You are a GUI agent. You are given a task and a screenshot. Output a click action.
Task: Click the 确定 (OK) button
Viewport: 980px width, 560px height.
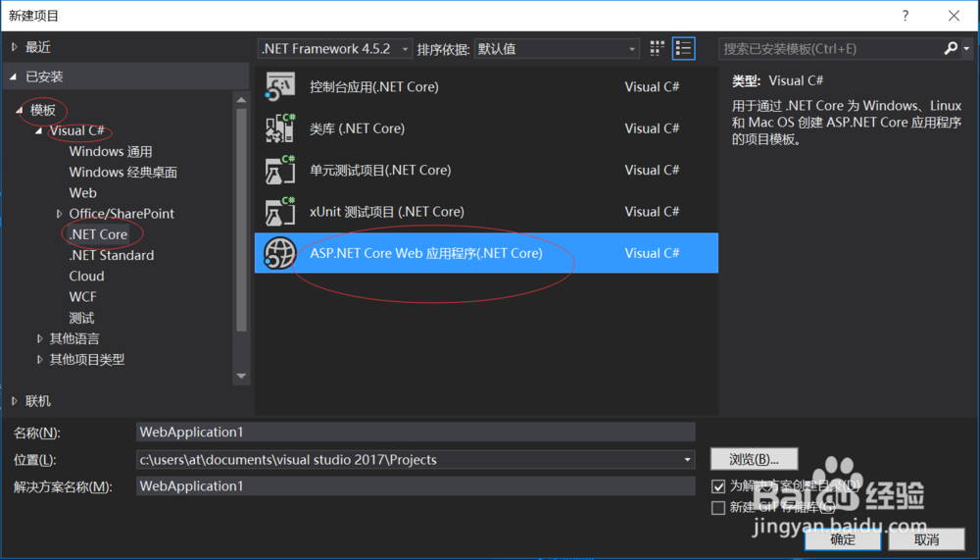coord(843,539)
